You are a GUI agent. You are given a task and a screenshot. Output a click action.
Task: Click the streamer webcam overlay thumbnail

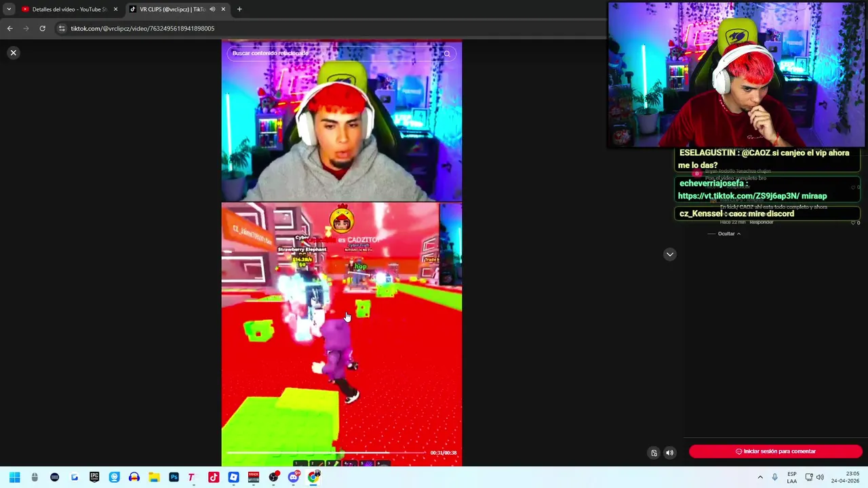(736, 75)
